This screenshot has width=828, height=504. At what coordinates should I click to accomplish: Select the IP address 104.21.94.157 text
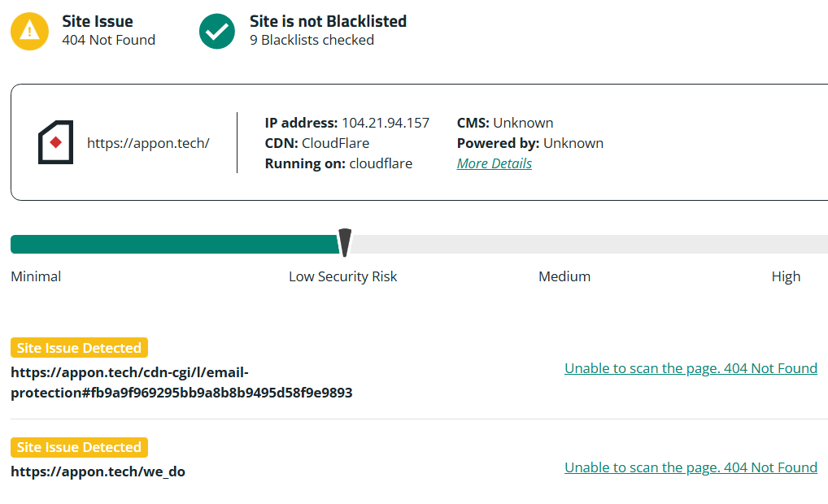coord(385,123)
